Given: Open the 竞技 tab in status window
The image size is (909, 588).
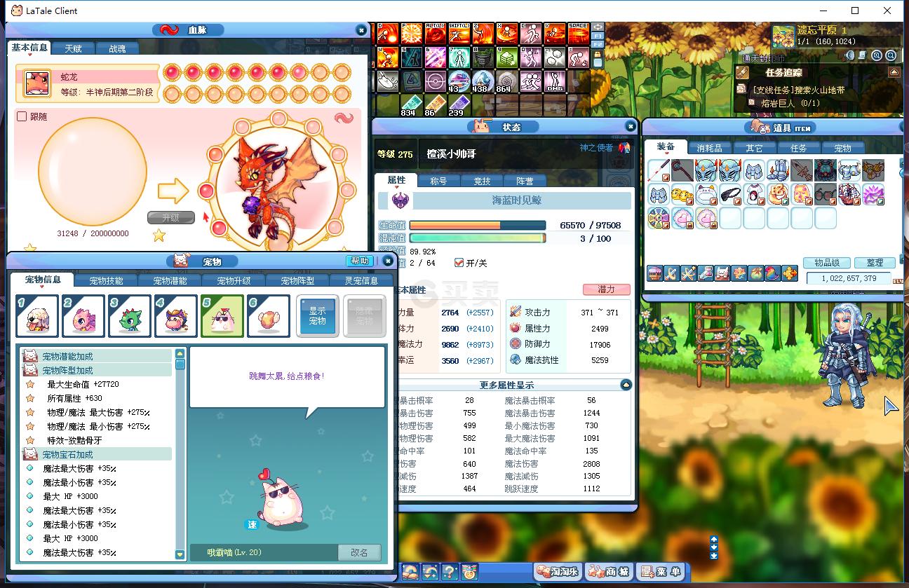Looking at the screenshot, I should (x=482, y=181).
